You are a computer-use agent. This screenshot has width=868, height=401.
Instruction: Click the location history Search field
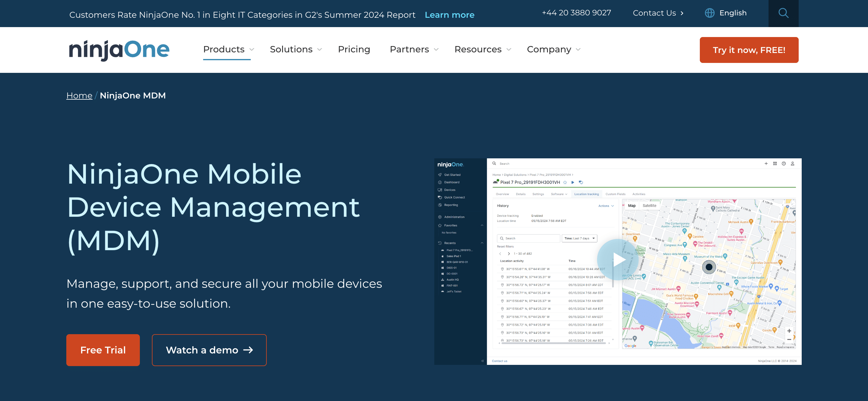tap(528, 238)
